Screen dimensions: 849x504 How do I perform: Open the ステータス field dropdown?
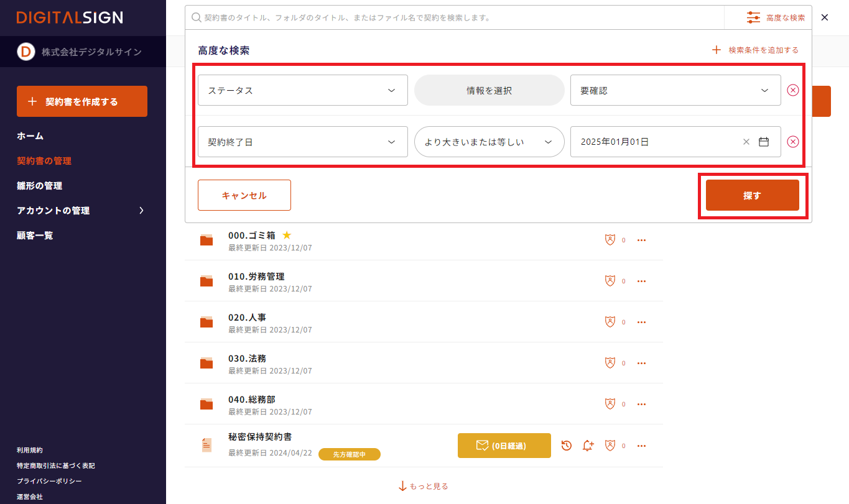pyautogui.click(x=302, y=90)
